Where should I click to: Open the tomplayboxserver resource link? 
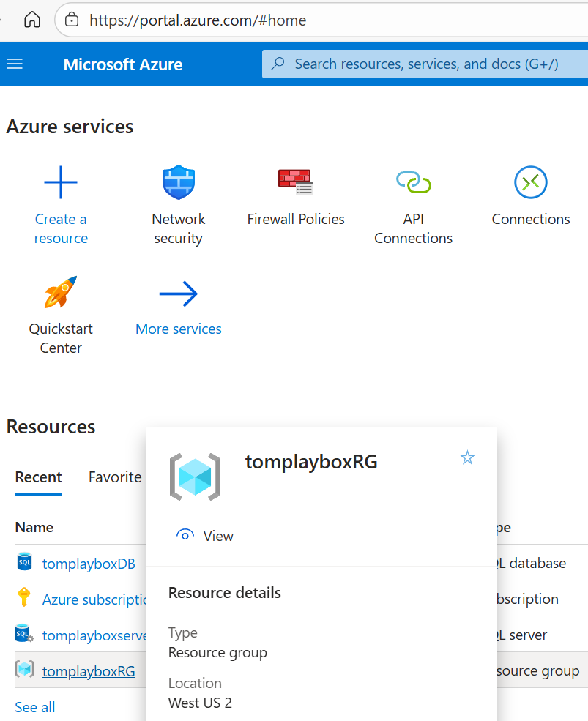94,635
